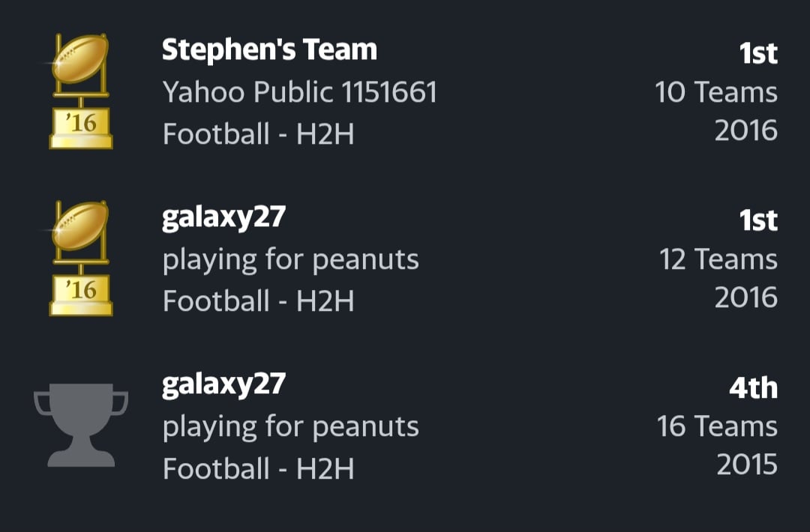Select the 10 Teams text
This screenshot has width=810, height=532.
pyautogui.click(x=716, y=92)
